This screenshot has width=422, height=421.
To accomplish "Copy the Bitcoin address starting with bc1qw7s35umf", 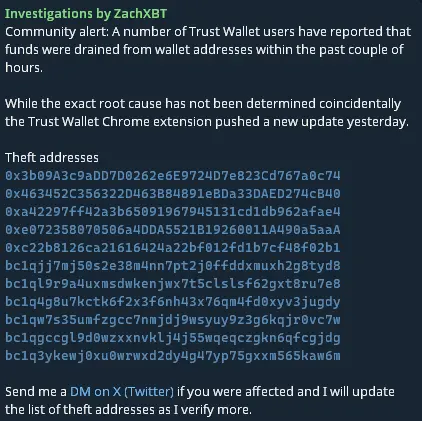I will (173, 320).
